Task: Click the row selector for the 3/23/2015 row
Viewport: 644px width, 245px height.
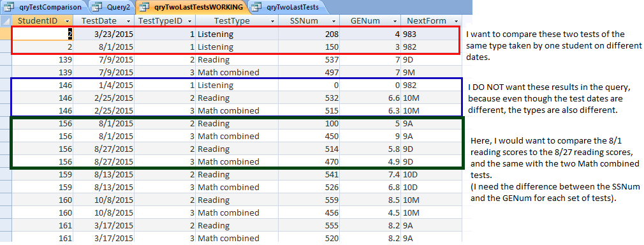Action: tap(6, 34)
